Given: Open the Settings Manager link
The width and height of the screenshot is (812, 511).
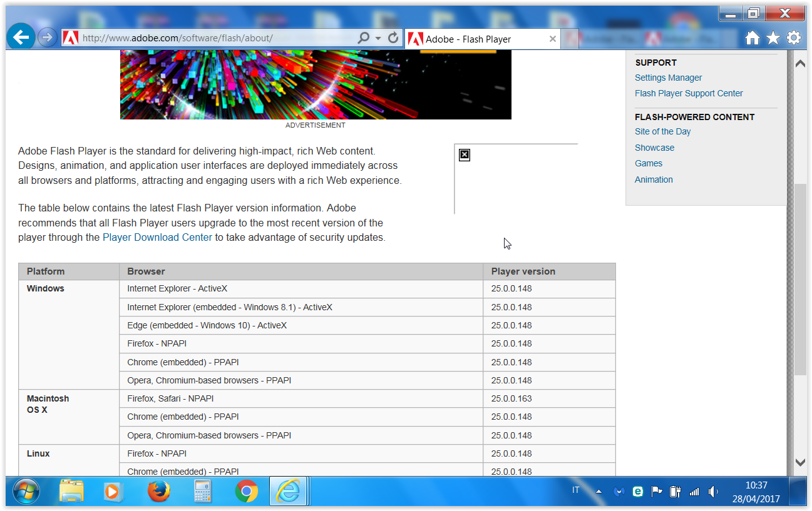Looking at the screenshot, I should (668, 78).
